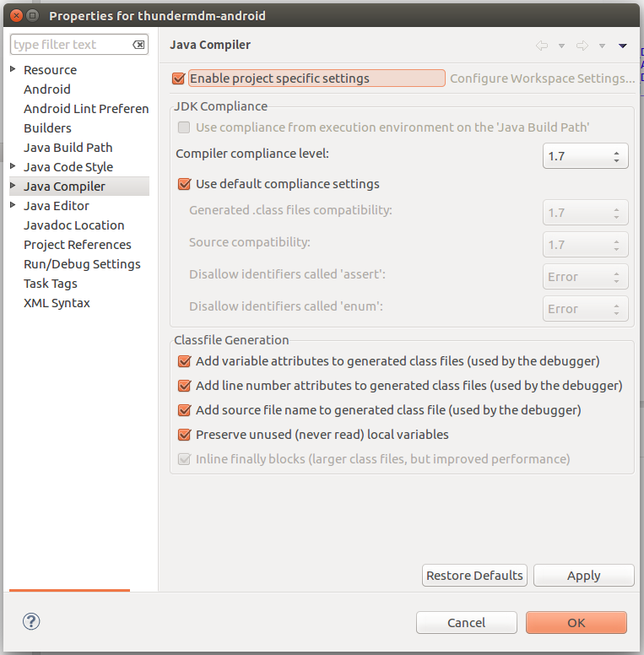Open the Javadoc Location page
Screen dimensions: 644x655
click(x=74, y=225)
